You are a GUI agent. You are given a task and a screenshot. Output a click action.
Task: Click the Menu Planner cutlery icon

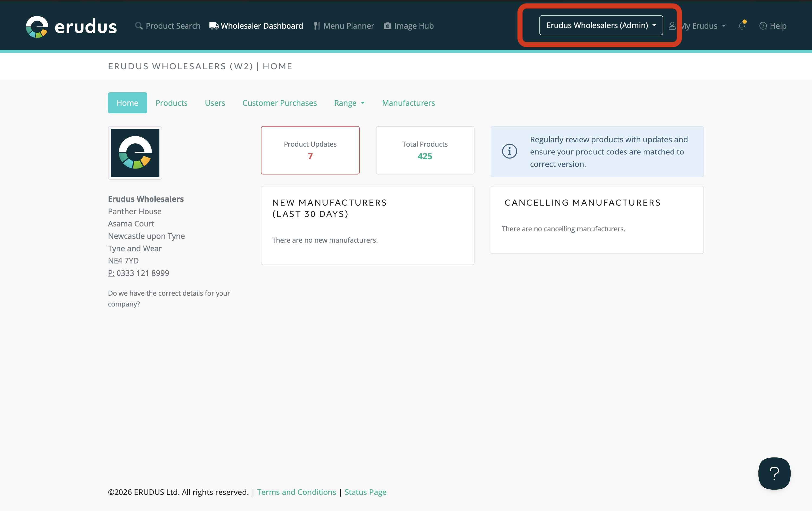[x=316, y=26]
